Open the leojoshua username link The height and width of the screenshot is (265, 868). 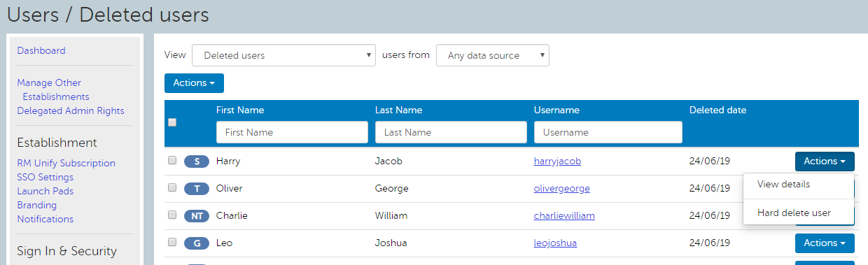pos(555,243)
